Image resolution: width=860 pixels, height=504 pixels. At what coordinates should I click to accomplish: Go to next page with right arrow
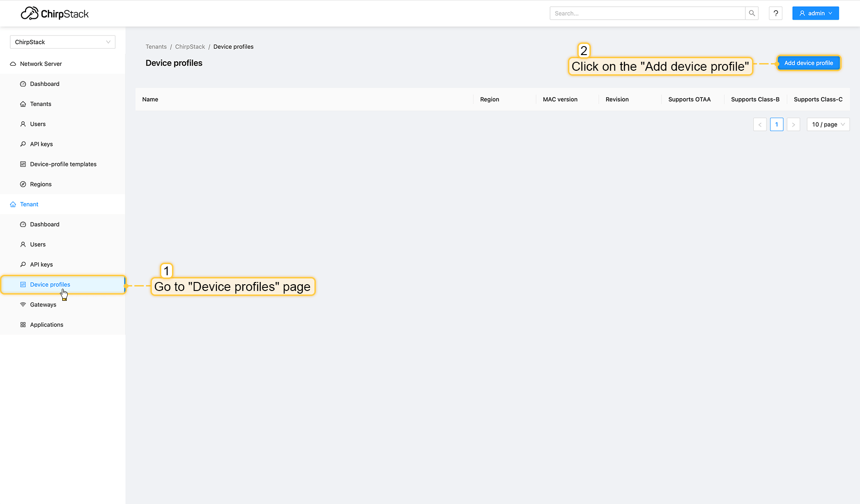click(793, 124)
